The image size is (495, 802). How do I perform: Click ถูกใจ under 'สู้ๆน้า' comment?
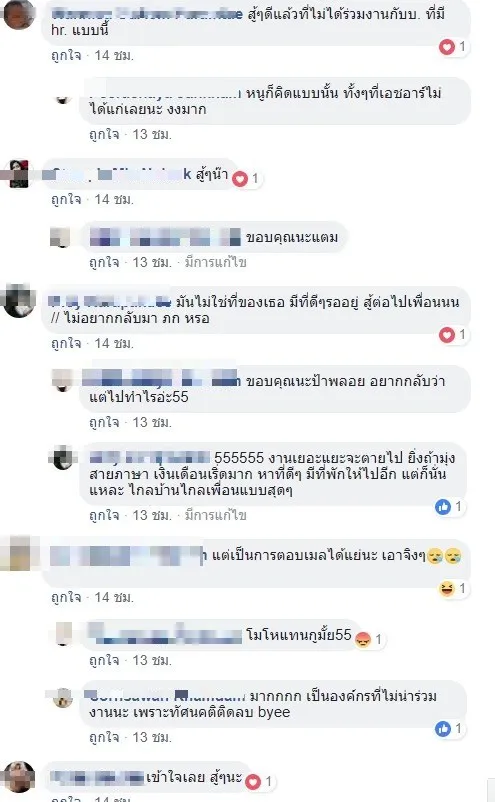pos(66,199)
